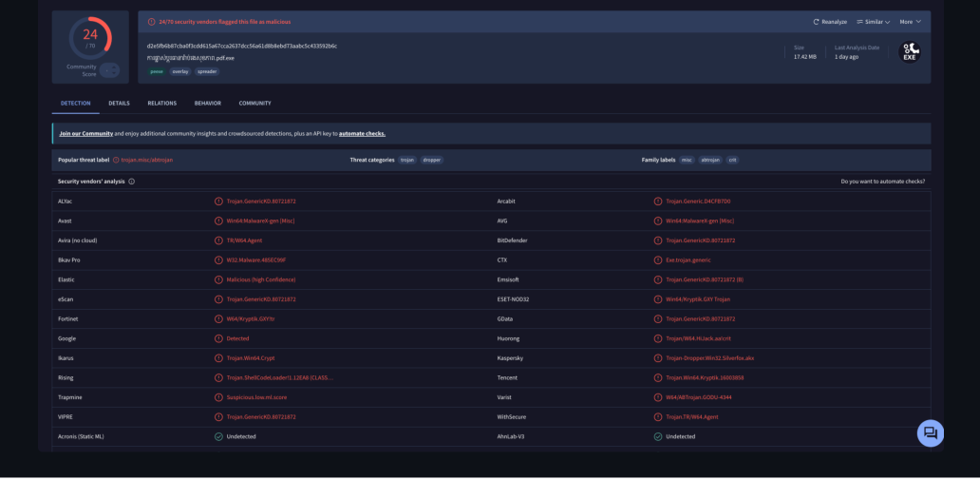Viewport: 980px width, 480px height.
Task: Click the warning icon in the Bkav Pro row
Action: coord(218,260)
